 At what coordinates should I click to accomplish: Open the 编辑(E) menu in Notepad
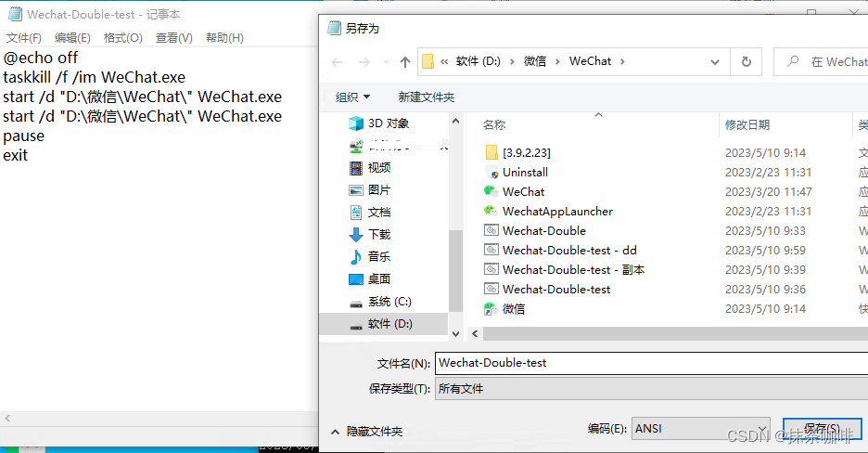(72, 38)
